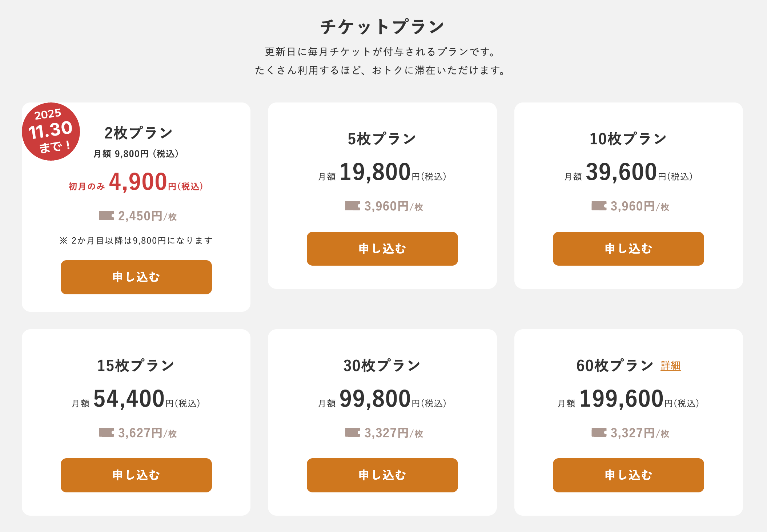Click the 199,600円 monthly price
The image size is (767, 532).
pos(622,399)
